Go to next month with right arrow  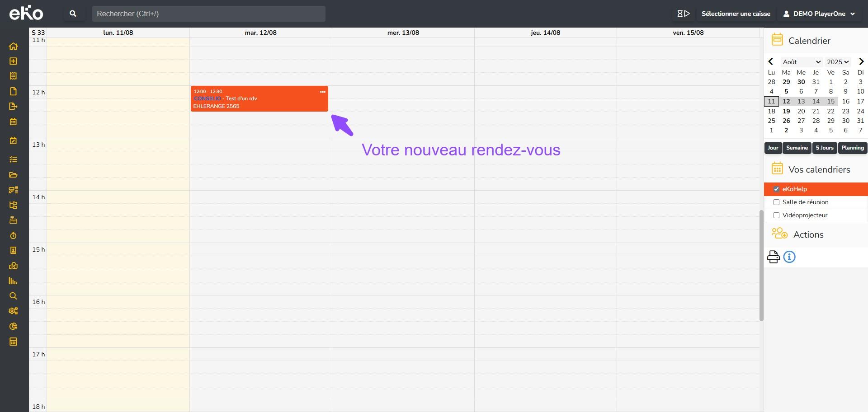tap(861, 62)
